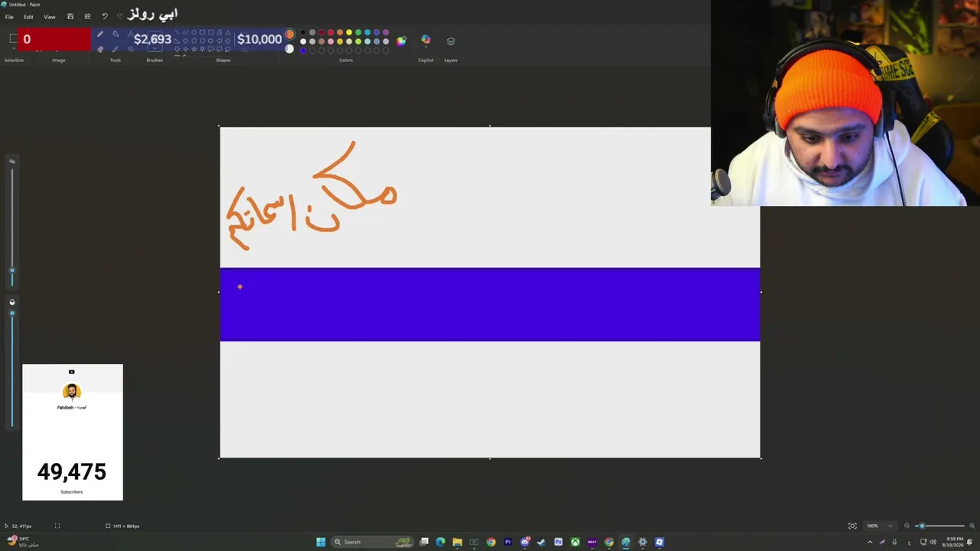The width and height of the screenshot is (980, 551).
Task: Click the zoom in magnifier
Action: 972,526
